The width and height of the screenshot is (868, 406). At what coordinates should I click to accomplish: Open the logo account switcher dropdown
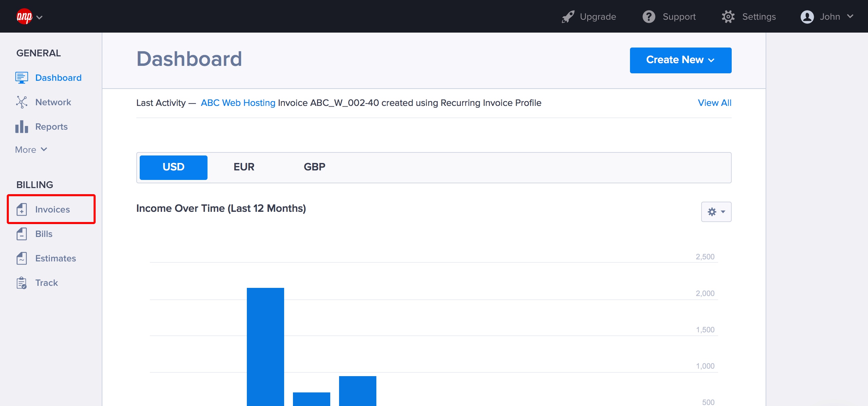pos(29,16)
